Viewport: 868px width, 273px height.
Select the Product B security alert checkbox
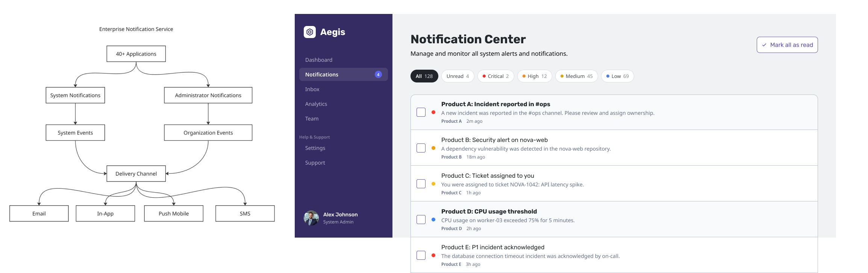[421, 148]
